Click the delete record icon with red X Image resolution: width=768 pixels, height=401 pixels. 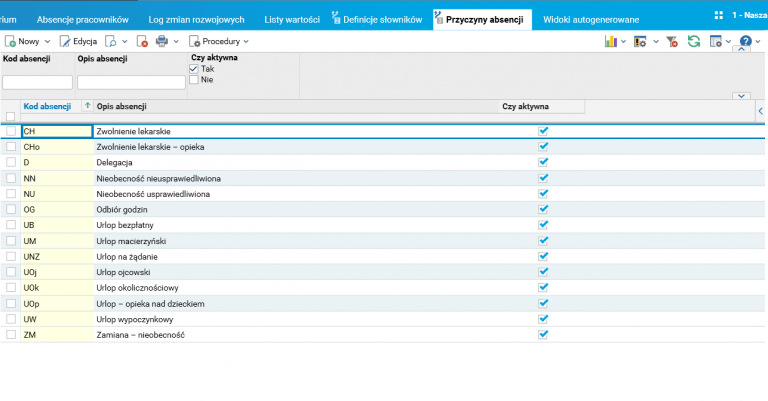coord(142,42)
